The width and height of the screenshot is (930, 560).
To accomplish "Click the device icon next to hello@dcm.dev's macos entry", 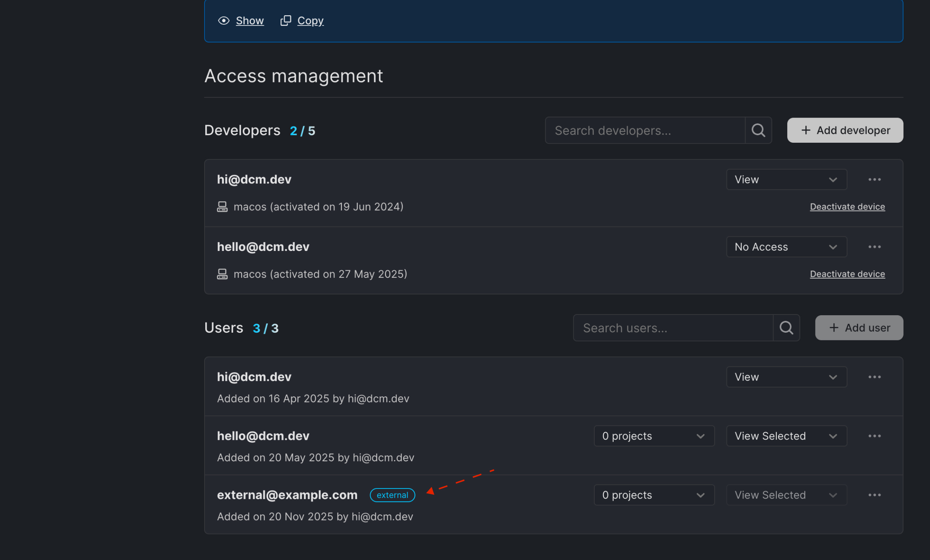I will 222,273.
